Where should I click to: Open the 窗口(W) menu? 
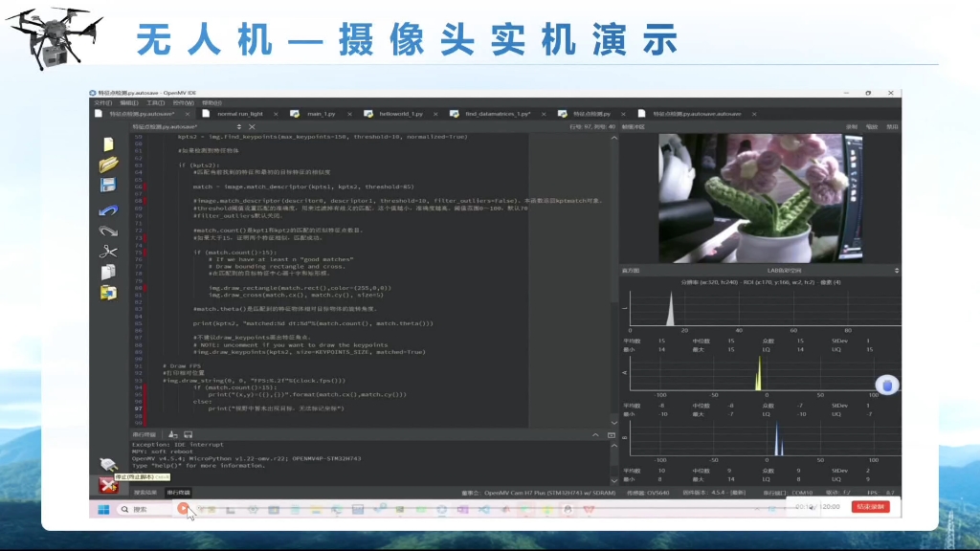point(183,103)
